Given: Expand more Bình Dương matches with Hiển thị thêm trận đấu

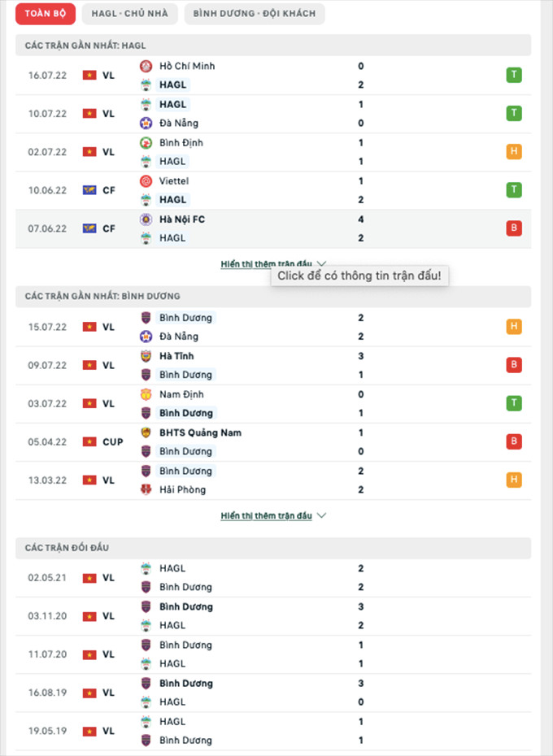Looking at the screenshot, I should coord(272,515).
